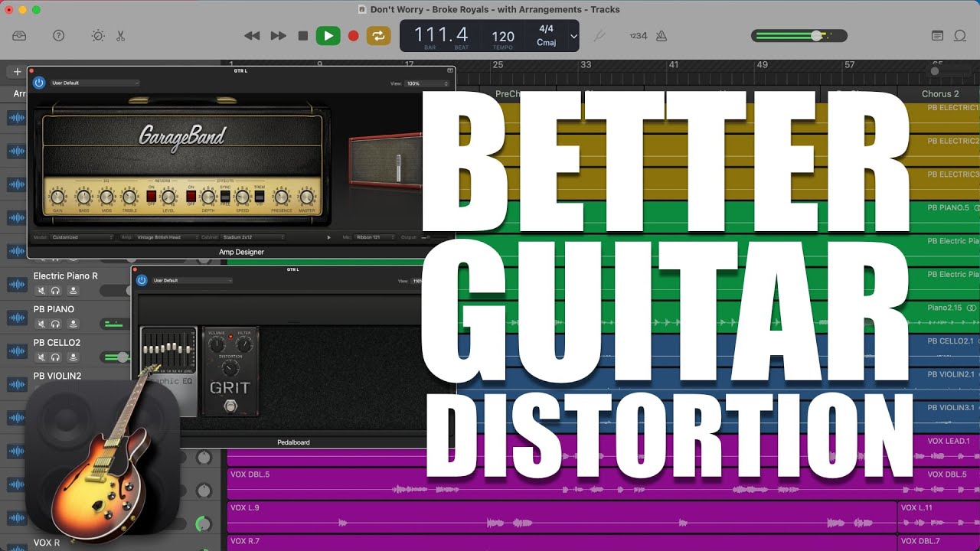Add a new track with plus button
The width and height of the screenshot is (980, 551).
(x=17, y=72)
